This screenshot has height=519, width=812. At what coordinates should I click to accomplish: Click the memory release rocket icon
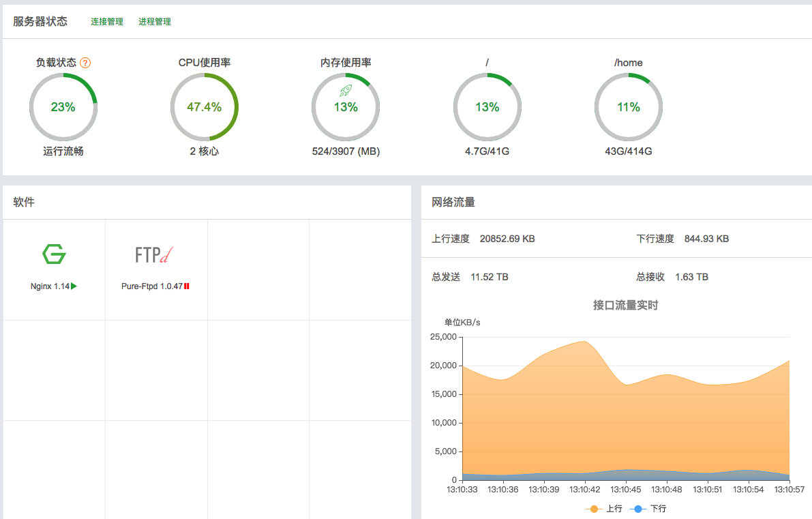[x=346, y=90]
